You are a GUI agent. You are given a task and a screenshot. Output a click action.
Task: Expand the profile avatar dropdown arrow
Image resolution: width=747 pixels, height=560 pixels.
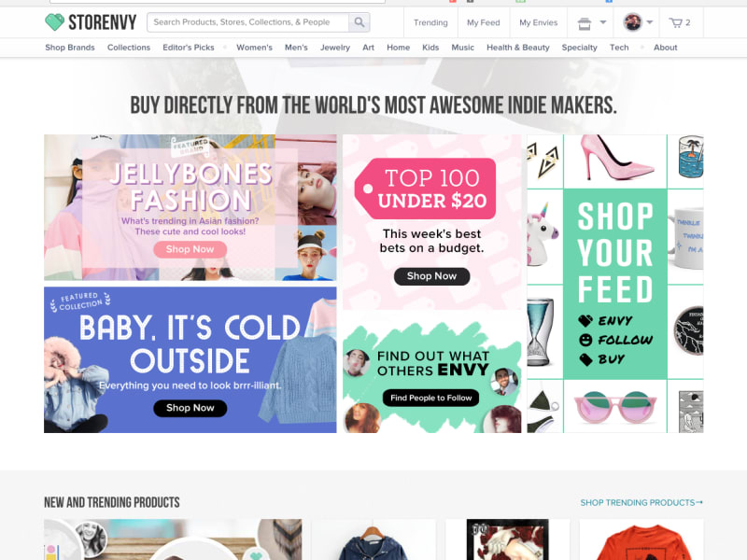[x=649, y=22]
